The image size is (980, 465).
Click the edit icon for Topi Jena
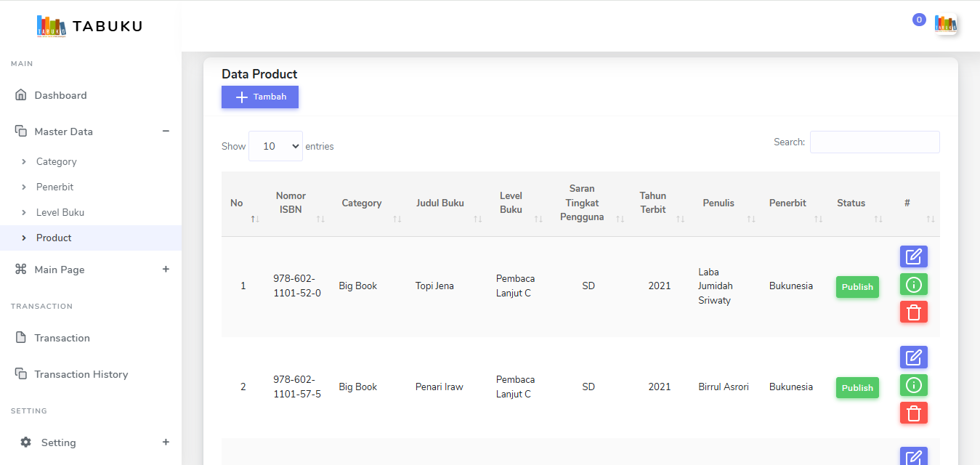tap(913, 256)
